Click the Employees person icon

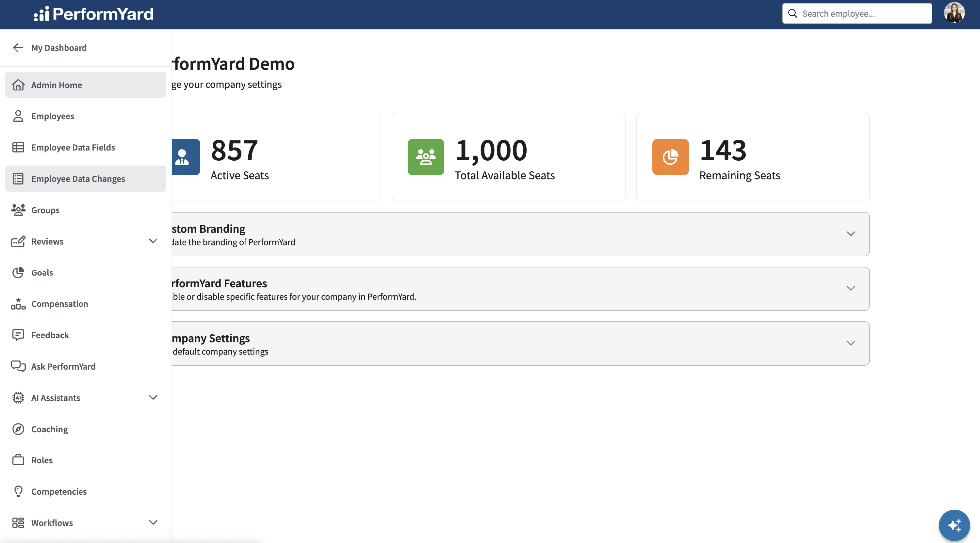click(18, 116)
